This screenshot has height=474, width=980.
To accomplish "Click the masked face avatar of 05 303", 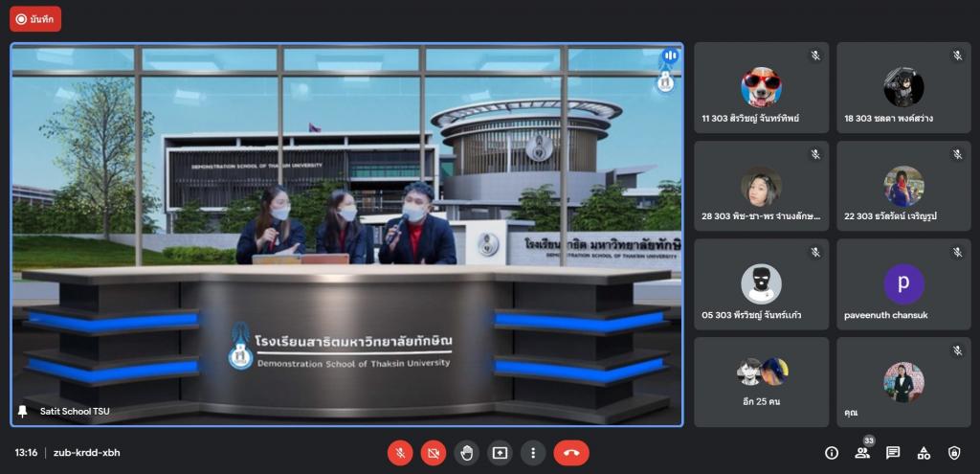I will [761, 283].
